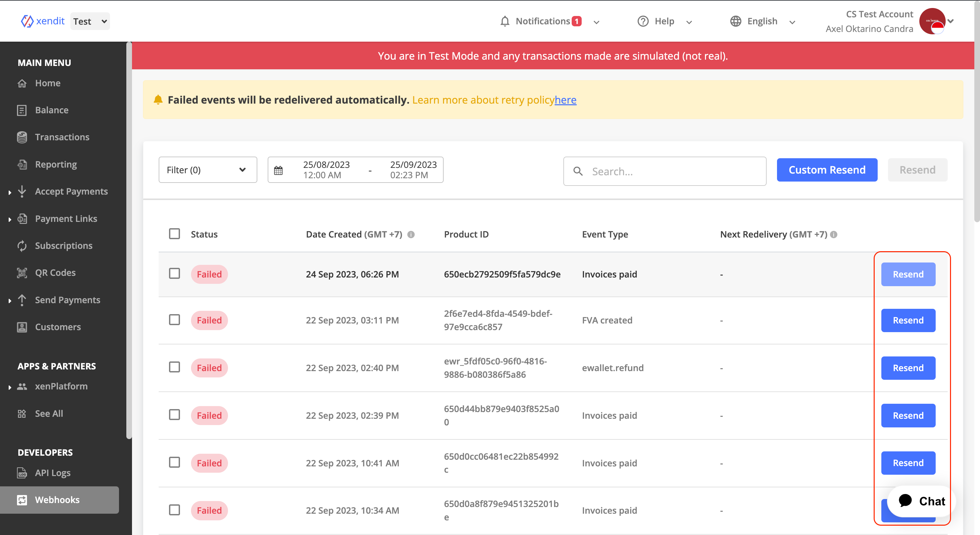980x535 pixels.
Task: Click inside the Search input field
Action: pyautogui.click(x=666, y=171)
